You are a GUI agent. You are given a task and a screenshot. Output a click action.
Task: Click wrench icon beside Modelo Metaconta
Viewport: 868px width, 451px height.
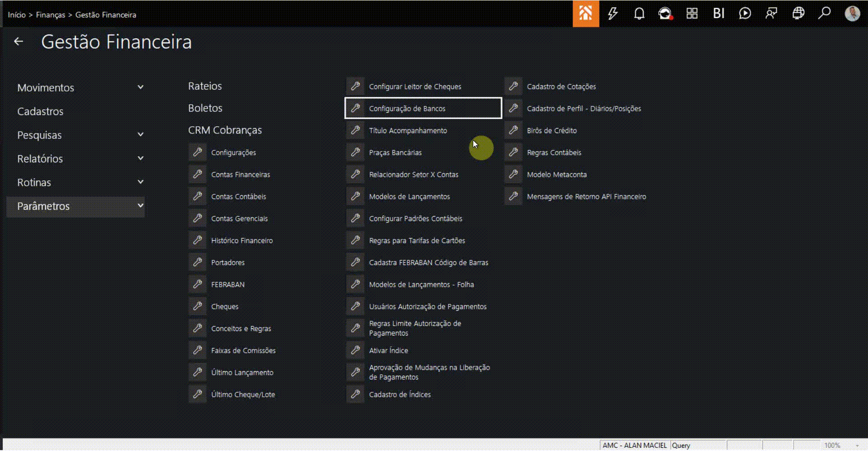click(x=513, y=175)
